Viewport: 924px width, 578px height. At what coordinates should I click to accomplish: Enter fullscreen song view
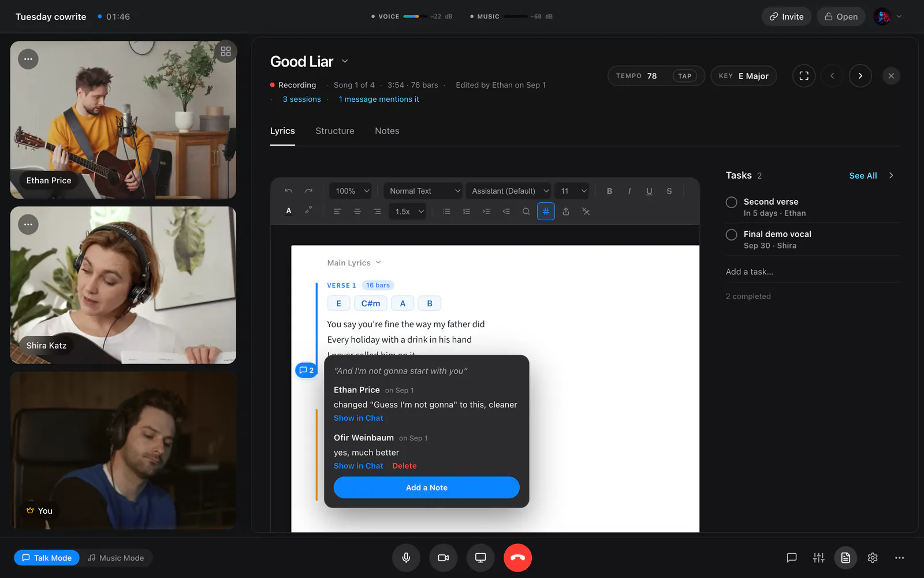coord(804,76)
